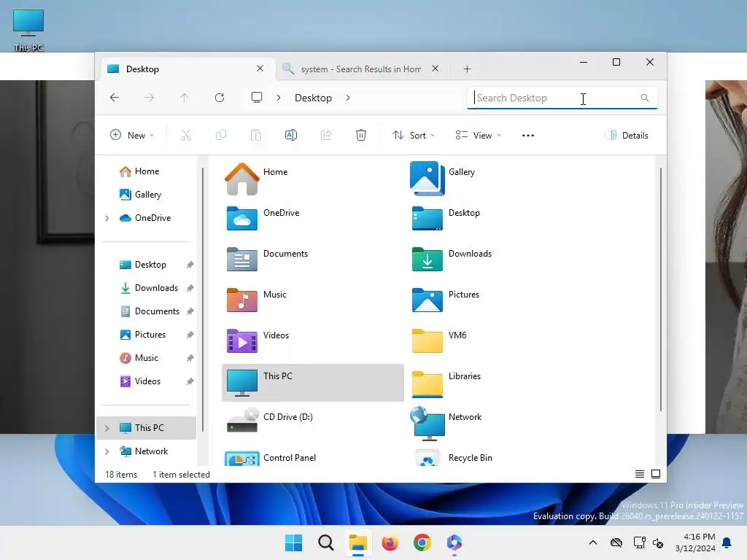
Task: Click the Up arrow navigation icon
Action: tap(185, 98)
